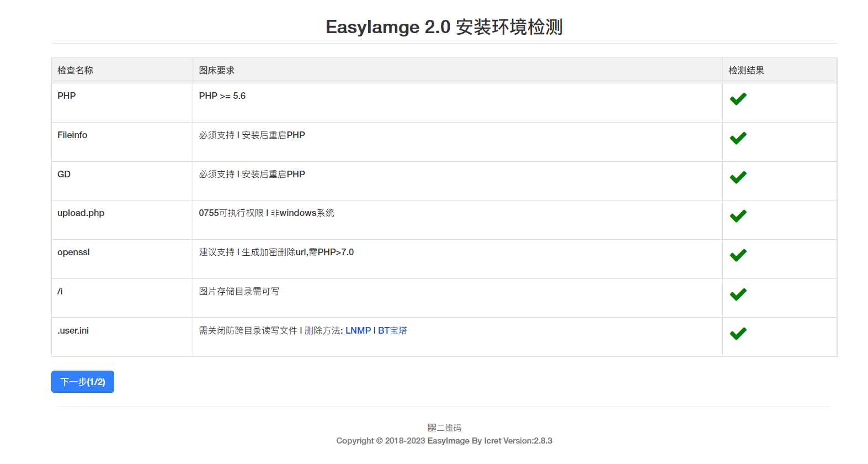The image size is (868, 464).
Task: Click GD requirement '必须支持 | 安装后重启PHP'
Action: (x=252, y=174)
